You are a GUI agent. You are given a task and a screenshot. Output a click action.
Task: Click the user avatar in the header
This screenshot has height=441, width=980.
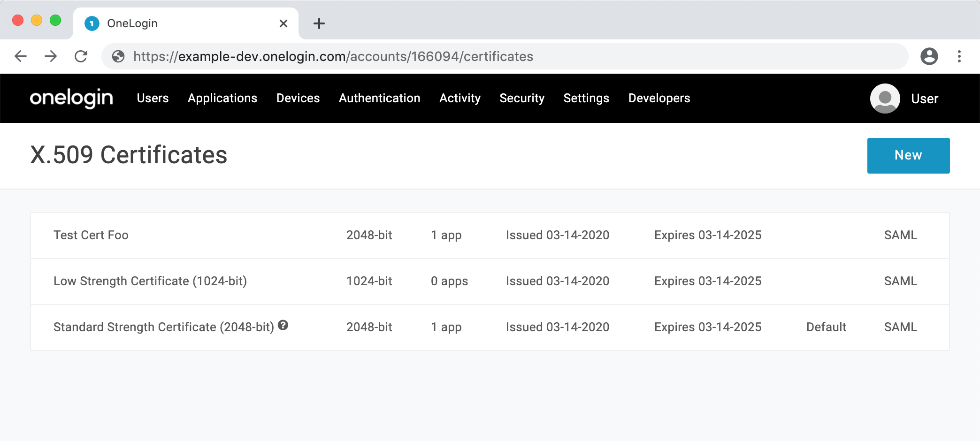tap(885, 99)
